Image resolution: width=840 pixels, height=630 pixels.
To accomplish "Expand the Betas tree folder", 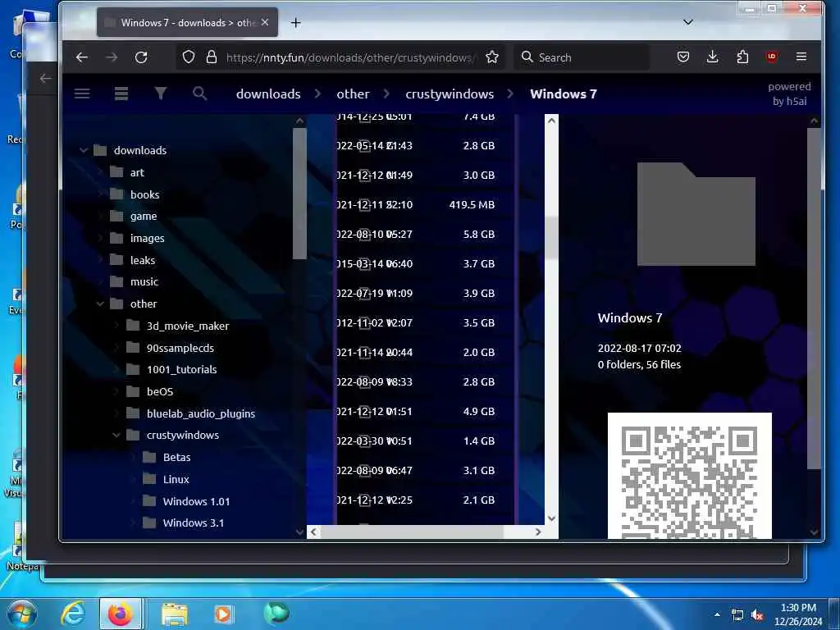I will (x=133, y=457).
